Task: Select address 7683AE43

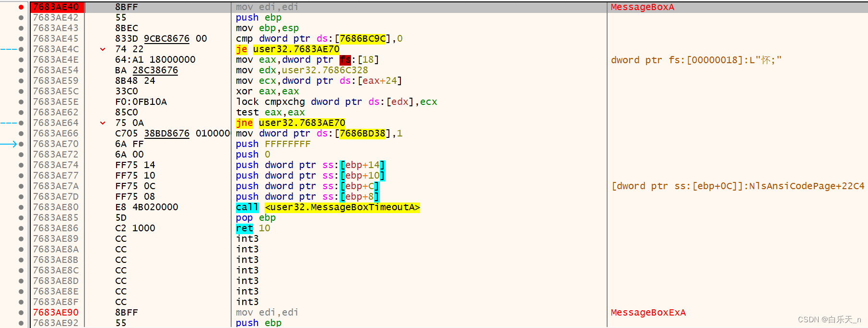Action: point(56,28)
